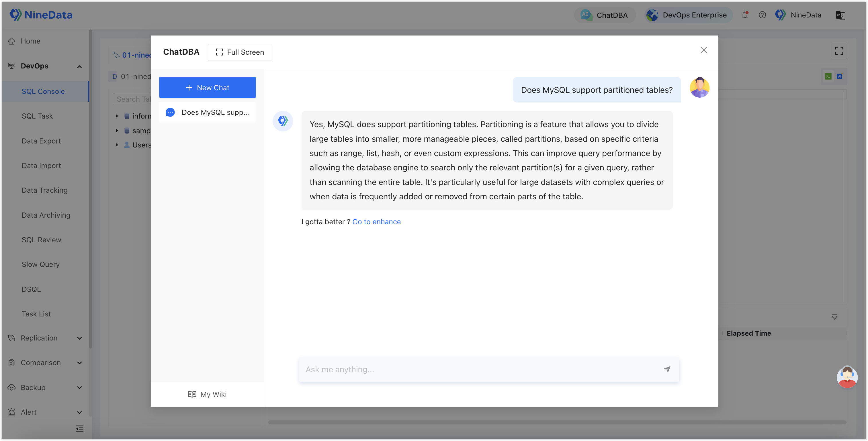Image resolution: width=868 pixels, height=441 pixels.
Task: Open Data Archiving
Action: [46, 215]
